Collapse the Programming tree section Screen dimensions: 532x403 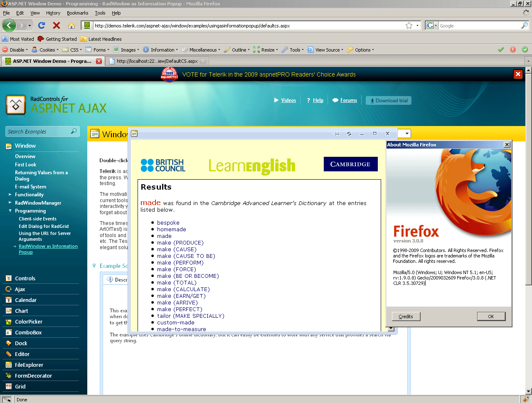pos(10,211)
